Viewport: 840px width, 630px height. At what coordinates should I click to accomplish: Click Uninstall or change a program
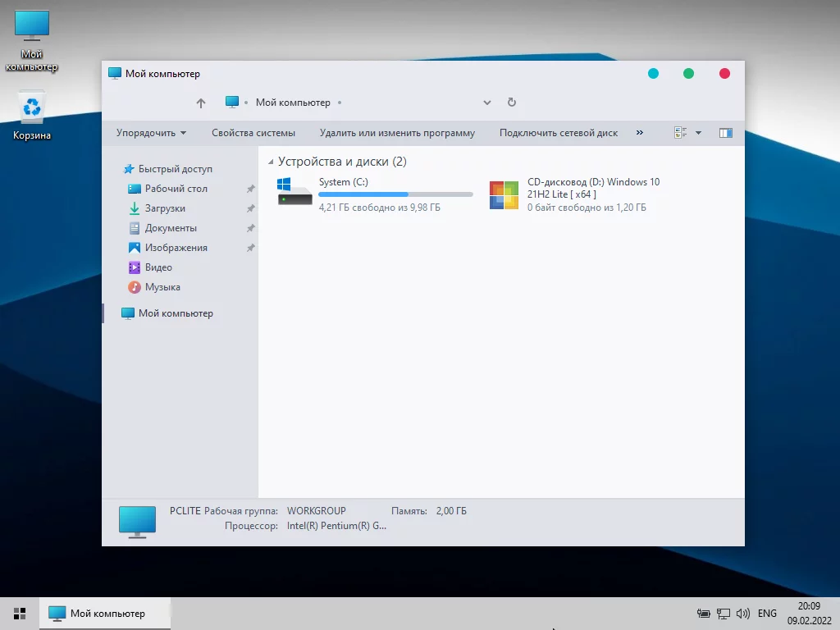click(397, 133)
